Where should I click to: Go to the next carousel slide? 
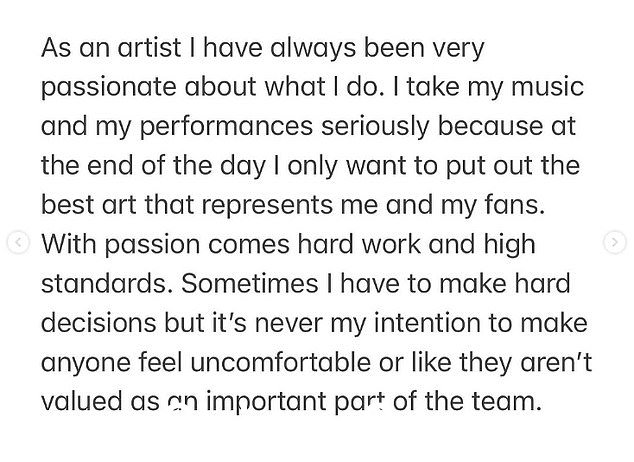point(615,242)
